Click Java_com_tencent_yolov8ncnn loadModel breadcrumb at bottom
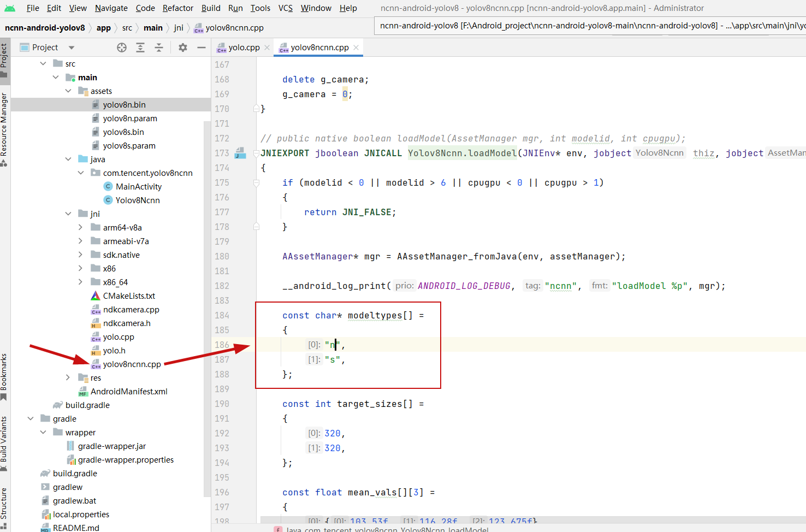Screen dimensions: 806x532 click(x=388, y=529)
